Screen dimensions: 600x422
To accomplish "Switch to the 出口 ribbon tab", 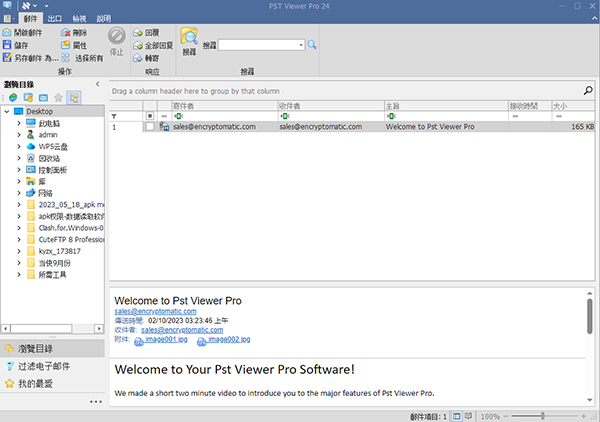I will [x=54, y=18].
